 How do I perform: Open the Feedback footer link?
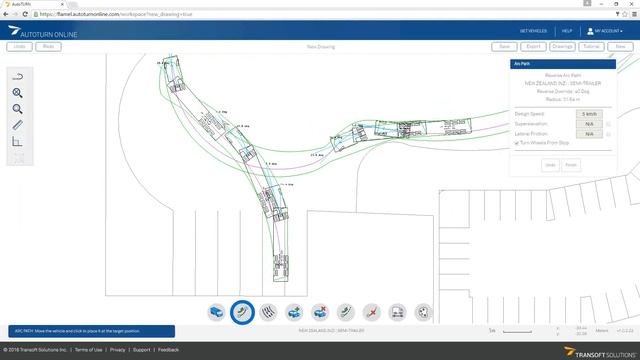click(x=168, y=350)
